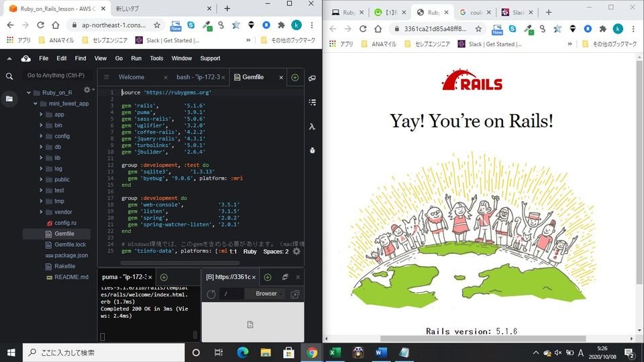The image size is (644, 362).
Task: Open Skype extension in right Chrome window
Action: (513, 29)
